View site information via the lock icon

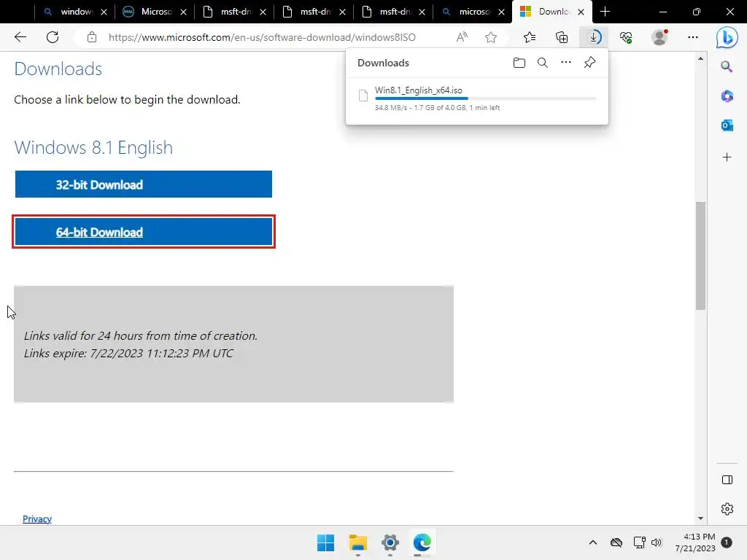click(92, 37)
